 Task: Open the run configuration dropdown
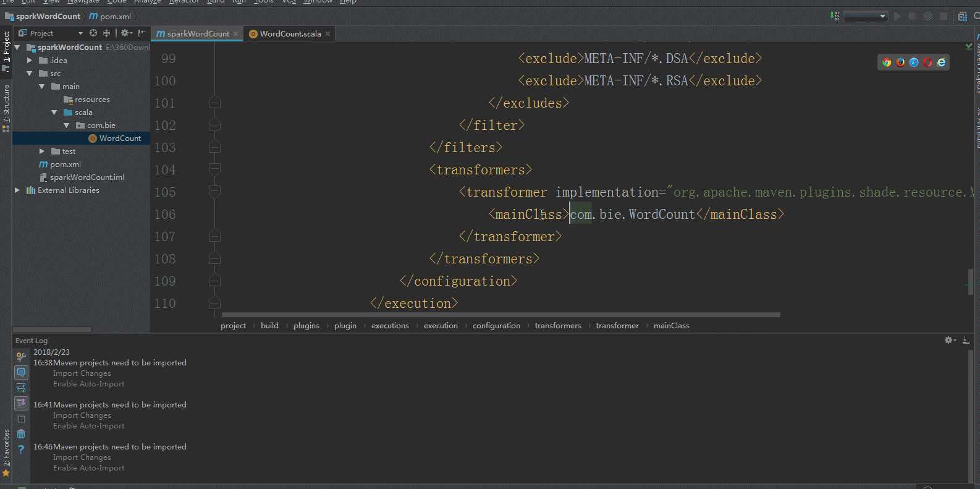point(866,16)
